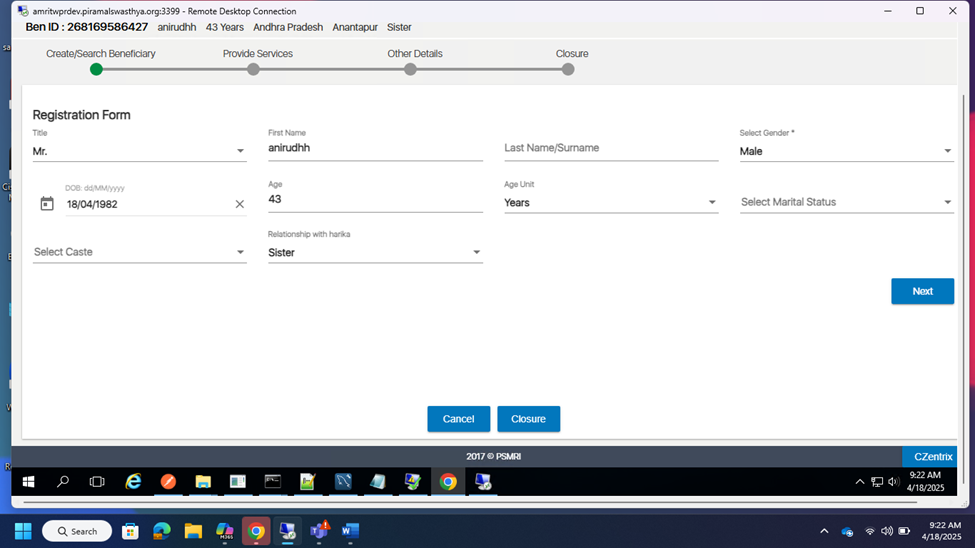The height and width of the screenshot is (548, 975).
Task: Show hidden tray icons in remote taskbar
Action: point(859,481)
